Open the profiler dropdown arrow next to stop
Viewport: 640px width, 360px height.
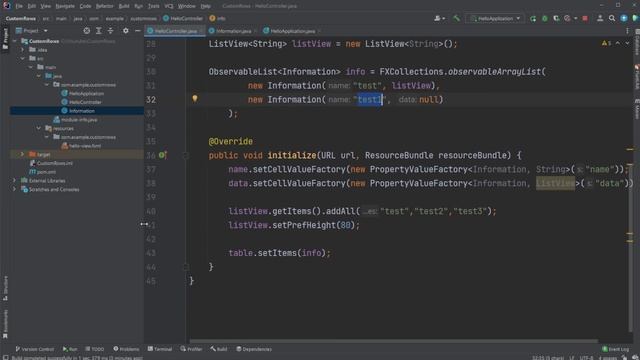(576, 18)
